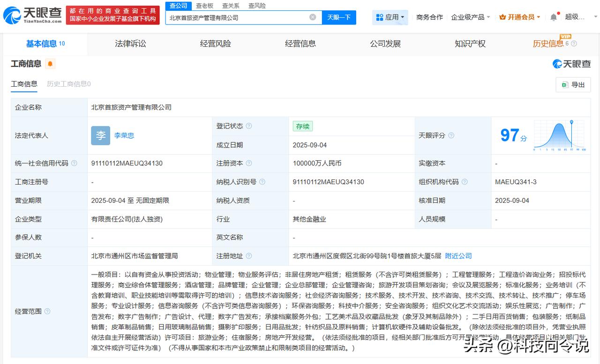Click the 成立日期 value 2025-09-04
This screenshot has width=600, height=364.
click(310, 145)
